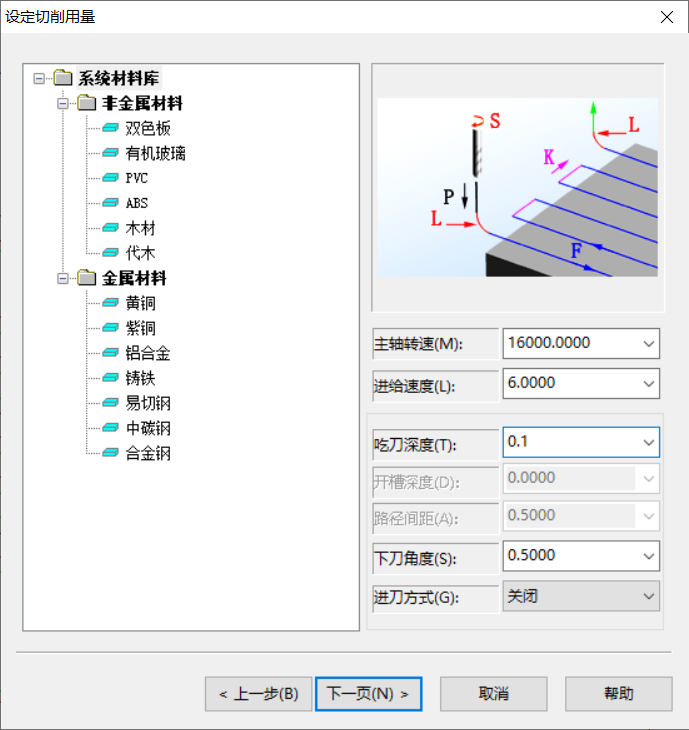The height and width of the screenshot is (730, 689).
Task: Select PVC in the material tree
Action: (x=137, y=178)
